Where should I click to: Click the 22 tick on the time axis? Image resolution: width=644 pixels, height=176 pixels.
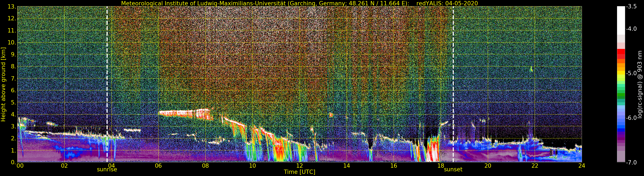pos(535,166)
